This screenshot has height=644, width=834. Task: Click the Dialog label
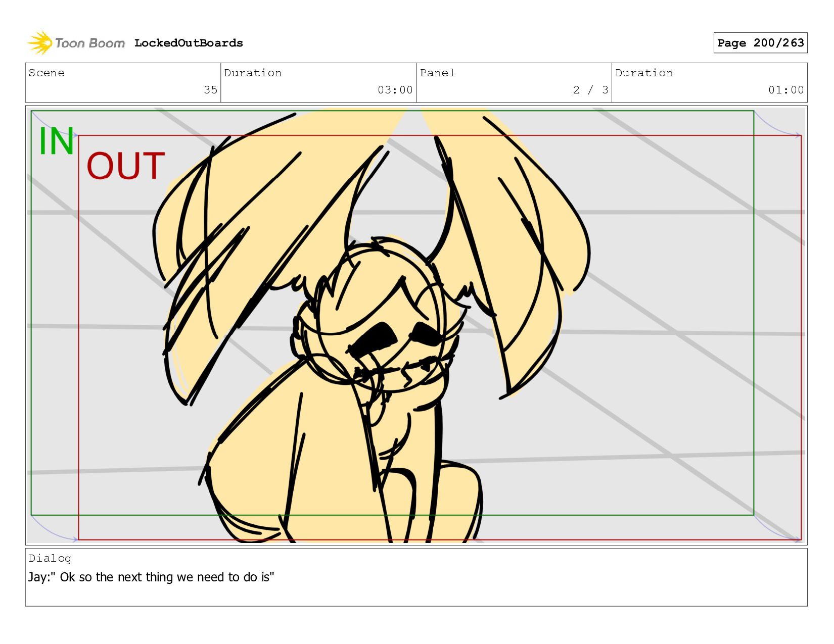click(x=50, y=558)
